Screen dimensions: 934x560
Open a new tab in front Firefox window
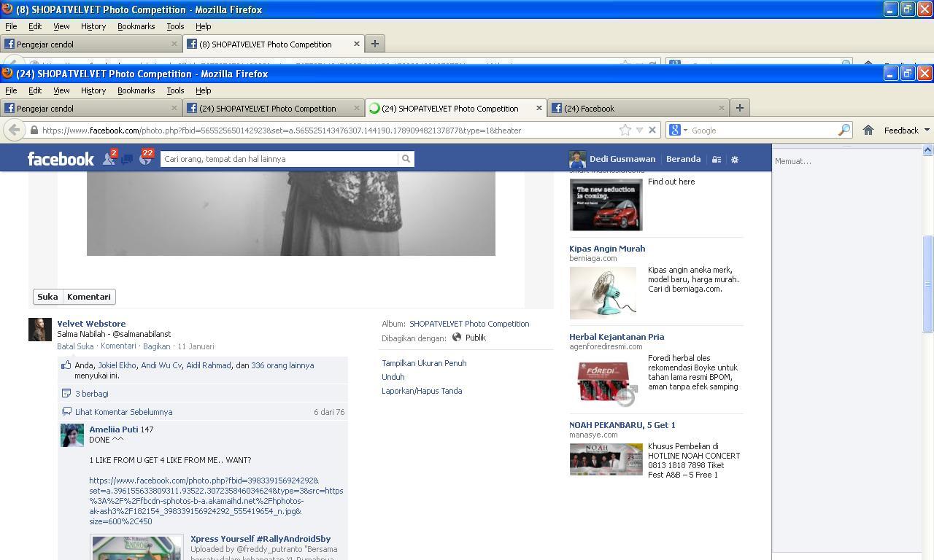739,108
